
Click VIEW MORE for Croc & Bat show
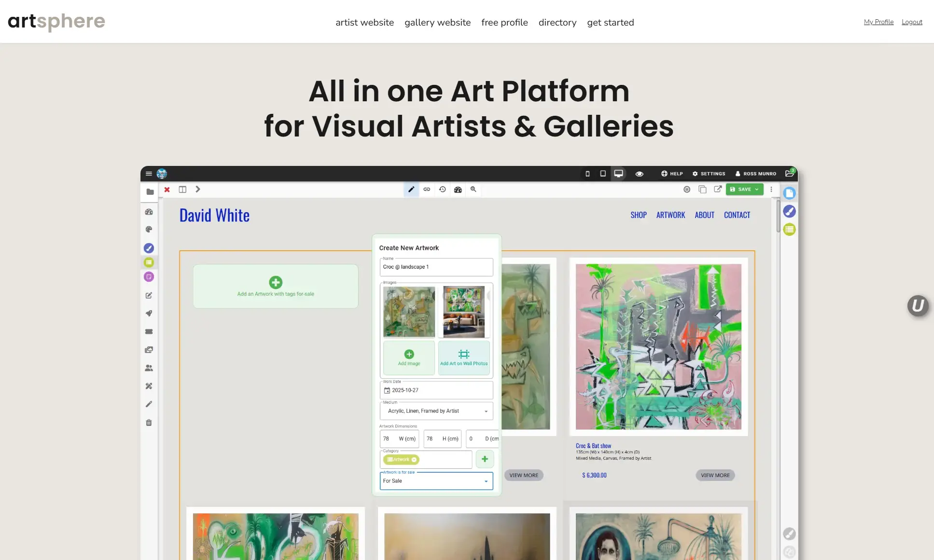click(x=715, y=475)
